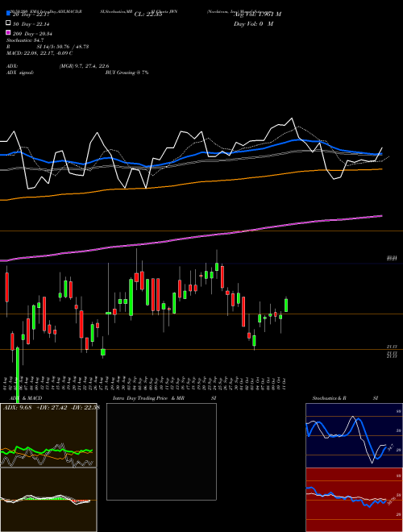Open the red RSI sub-chart panel
Screen dimensions: 403x532
[x=354, y=500]
